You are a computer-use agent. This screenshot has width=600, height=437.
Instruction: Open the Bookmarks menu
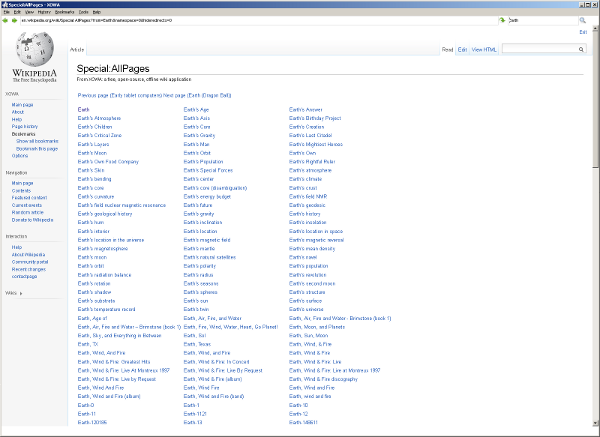point(65,11)
